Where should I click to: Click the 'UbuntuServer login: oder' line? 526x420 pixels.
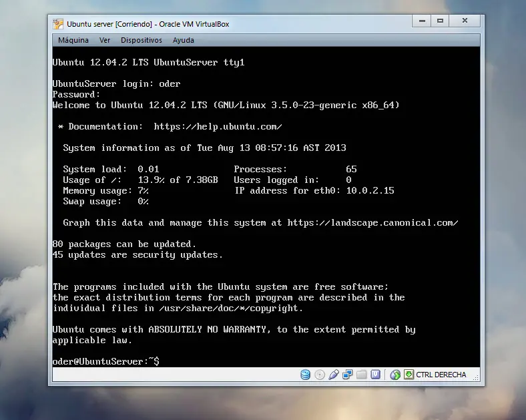tap(116, 83)
